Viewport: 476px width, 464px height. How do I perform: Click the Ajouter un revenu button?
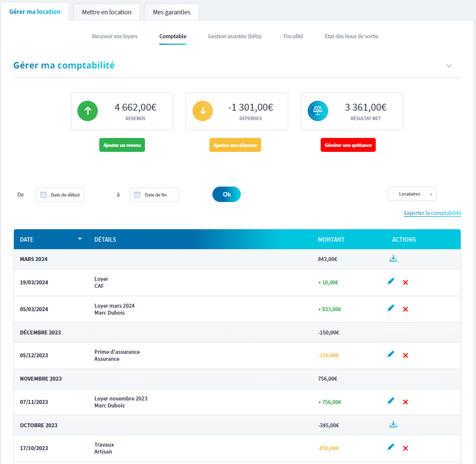pos(122,145)
